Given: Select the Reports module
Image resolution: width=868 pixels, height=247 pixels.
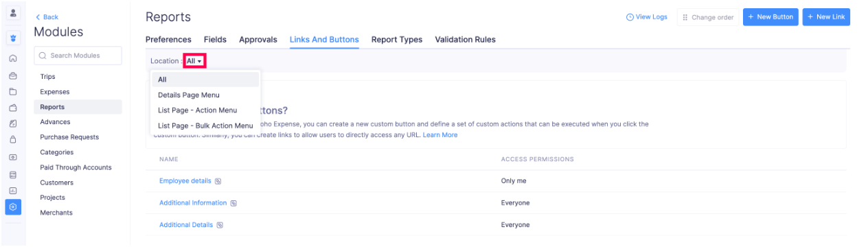Looking at the screenshot, I should [78, 107].
